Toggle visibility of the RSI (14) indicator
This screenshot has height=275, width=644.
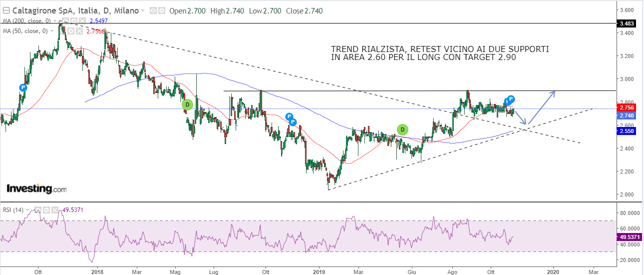pos(38,210)
